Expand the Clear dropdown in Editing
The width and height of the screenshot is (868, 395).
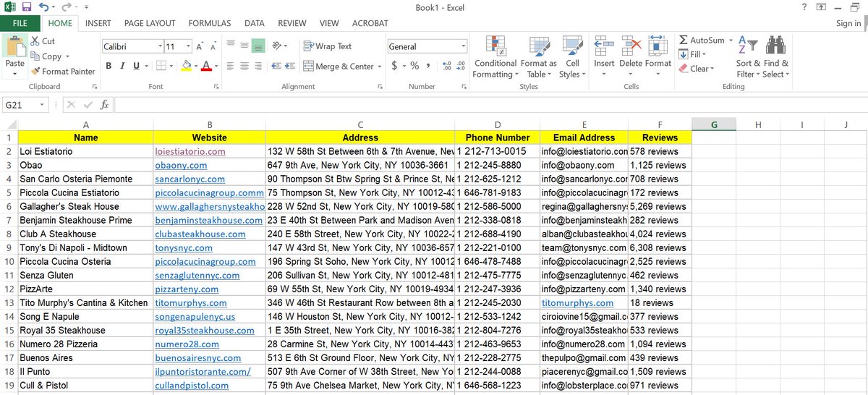pos(712,69)
